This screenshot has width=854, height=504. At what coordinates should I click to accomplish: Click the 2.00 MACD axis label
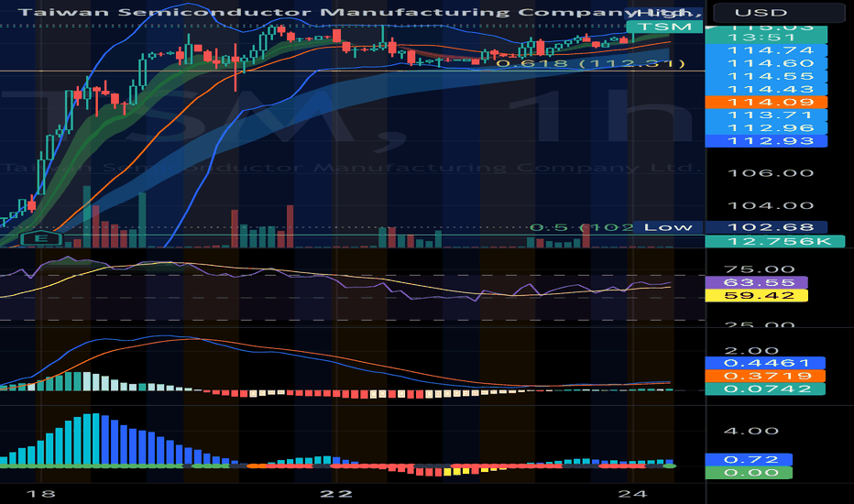[751, 350]
